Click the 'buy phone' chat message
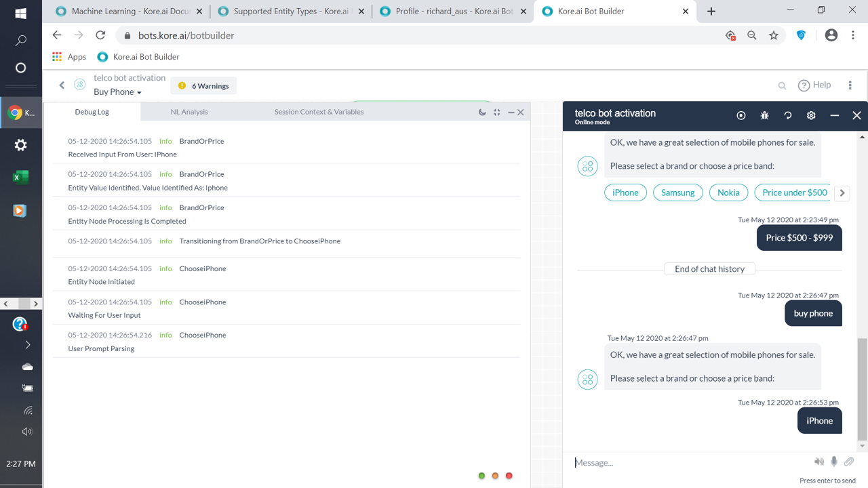The height and width of the screenshot is (488, 868). [x=813, y=313]
